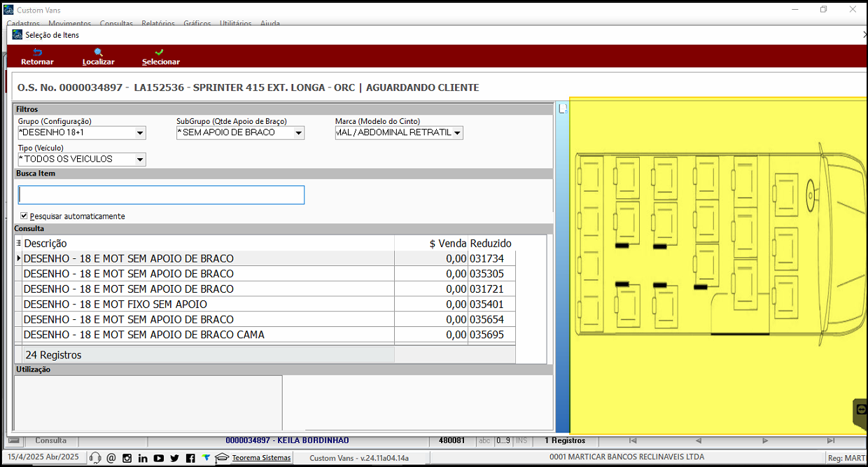This screenshot has height=467, width=868.
Task: Click the graduation cap icon in status bar
Action: 222,458
